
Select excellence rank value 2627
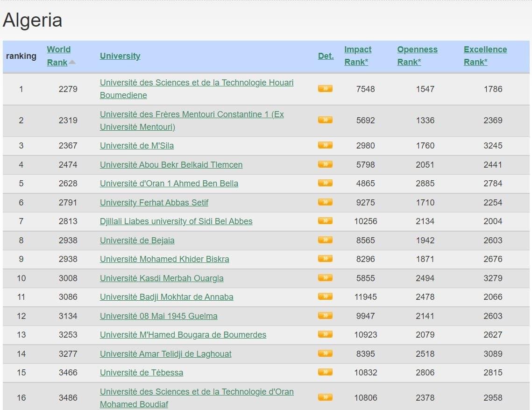(x=493, y=334)
